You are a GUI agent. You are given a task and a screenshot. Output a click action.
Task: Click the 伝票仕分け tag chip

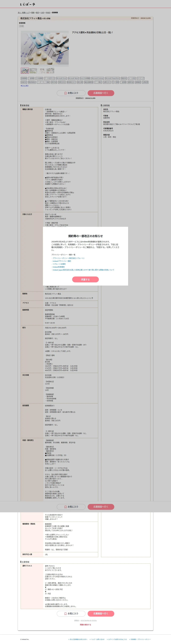point(107,82)
